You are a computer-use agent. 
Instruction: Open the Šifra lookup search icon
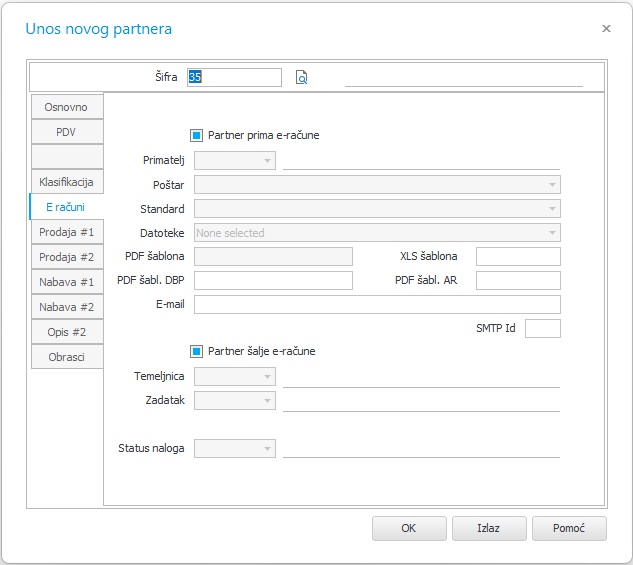[x=301, y=77]
